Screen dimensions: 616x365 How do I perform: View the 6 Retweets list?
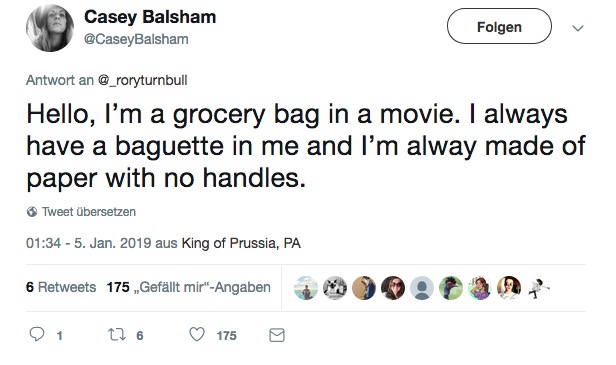[61, 287]
